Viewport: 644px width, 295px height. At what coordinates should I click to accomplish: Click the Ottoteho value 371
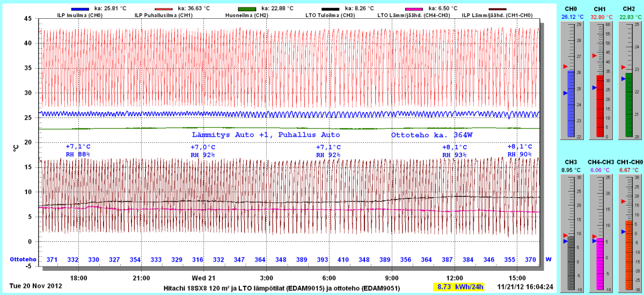[52, 260]
